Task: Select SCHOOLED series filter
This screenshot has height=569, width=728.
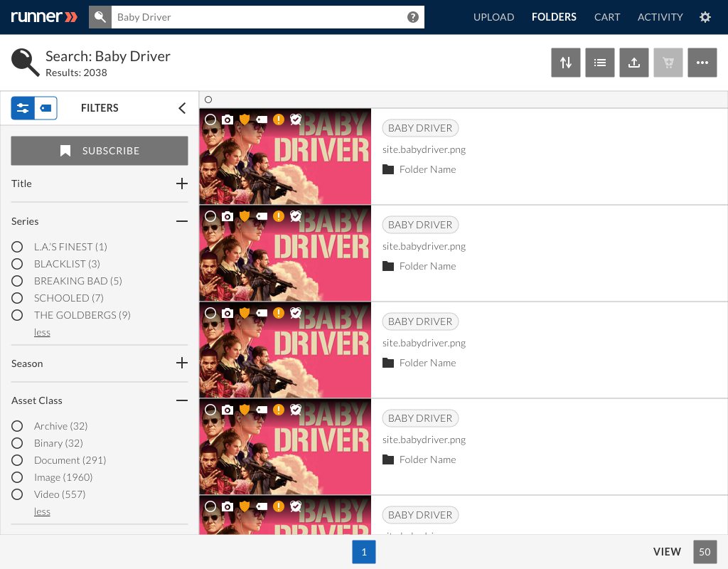Action: (17, 298)
